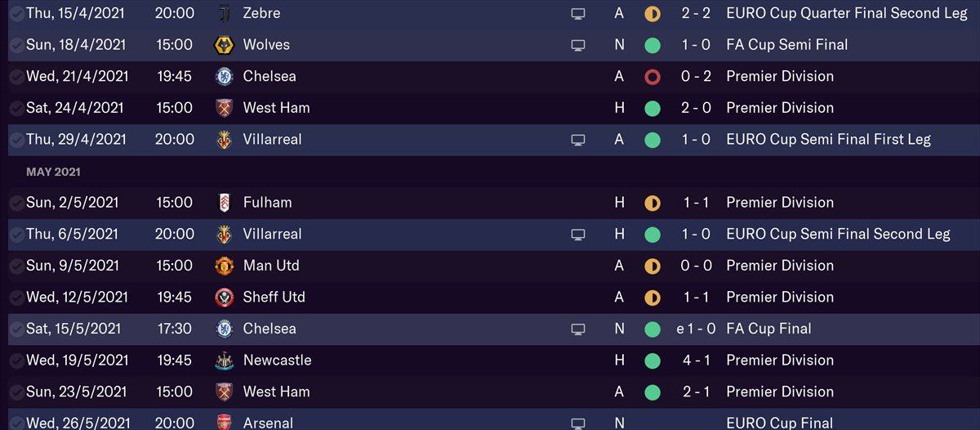The height and width of the screenshot is (430, 980).
Task: Click orange draw indicator for Fulham match
Action: (x=652, y=203)
